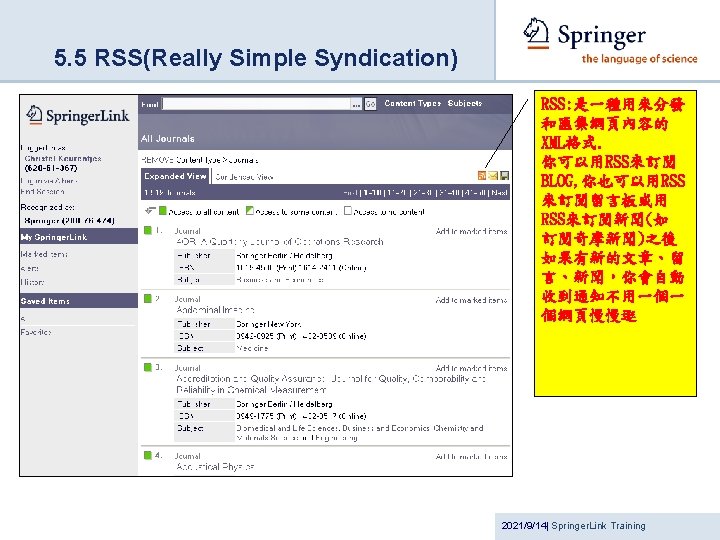
Task: Click the '5.5 RSS(Really Simple Syndication)' slide title
Action: 256,58
